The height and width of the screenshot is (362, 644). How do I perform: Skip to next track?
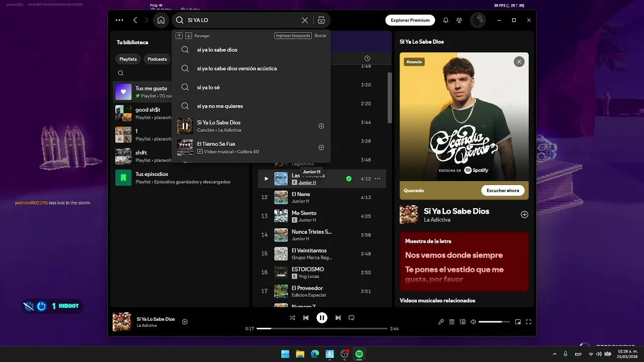338,318
